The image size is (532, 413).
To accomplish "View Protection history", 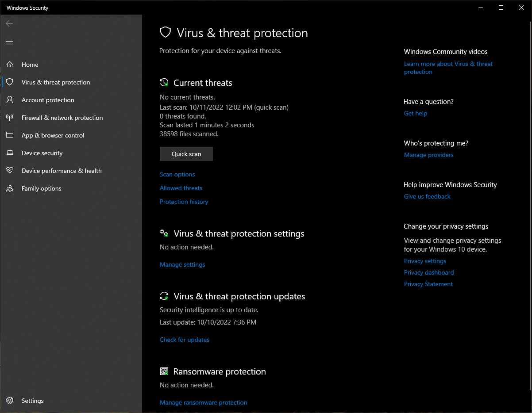I will (184, 202).
